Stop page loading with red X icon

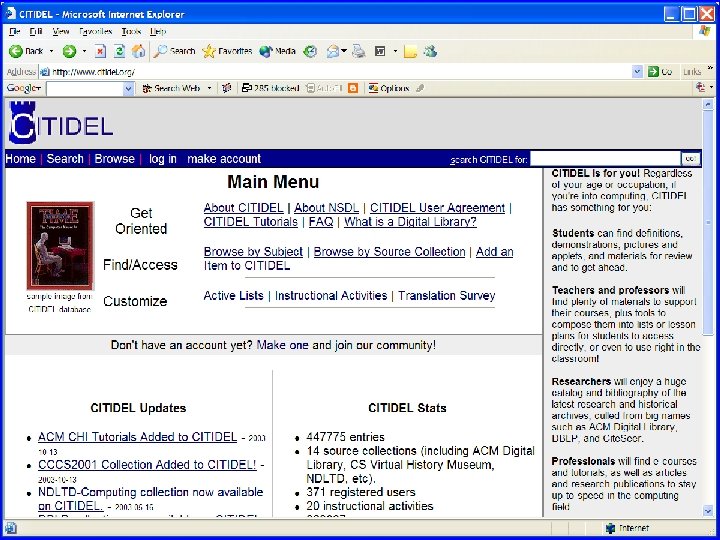tap(100, 51)
